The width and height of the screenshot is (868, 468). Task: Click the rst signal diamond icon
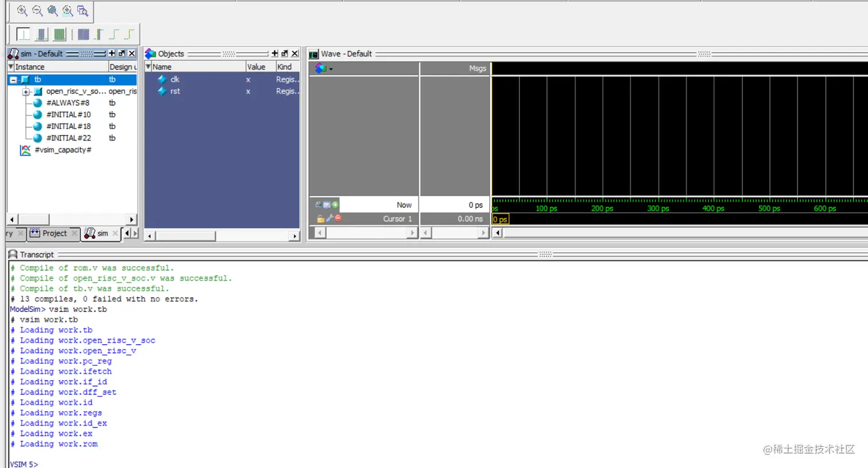coord(162,91)
